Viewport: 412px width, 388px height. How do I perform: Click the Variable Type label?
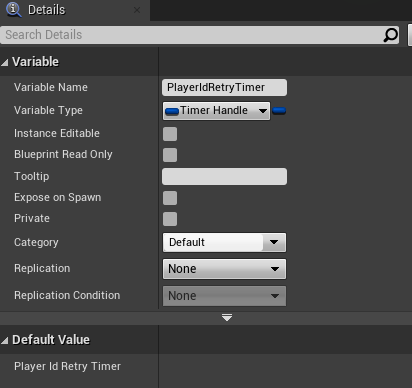[x=48, y=110]
